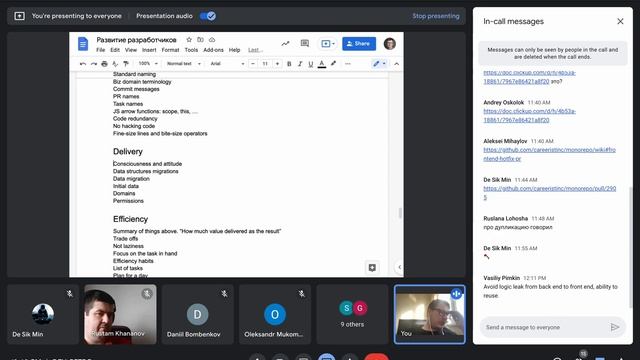640x360 pixels.
Task: Open the View menu
Action: [131, 50]
